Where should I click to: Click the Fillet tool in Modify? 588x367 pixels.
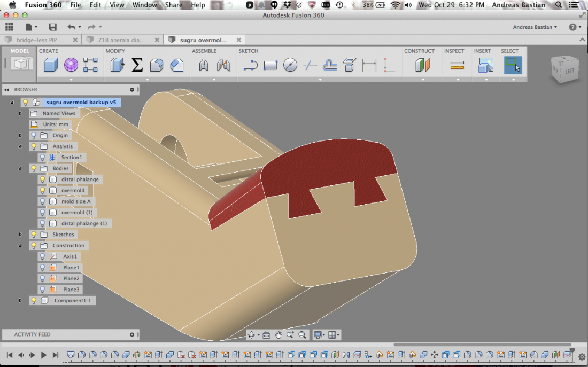(156, 65)
